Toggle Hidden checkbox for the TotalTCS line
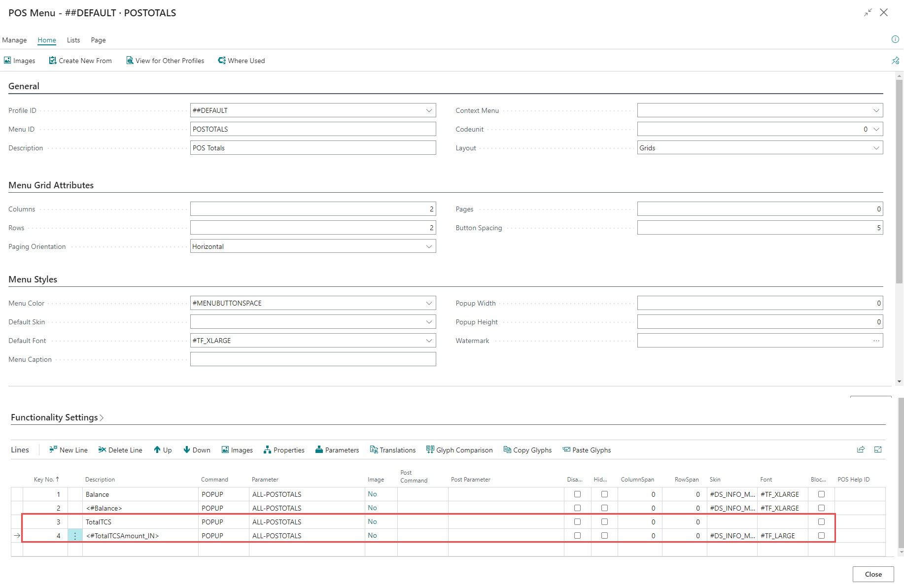The width and height of the screenshot is (904, 588). click(604, 521)
